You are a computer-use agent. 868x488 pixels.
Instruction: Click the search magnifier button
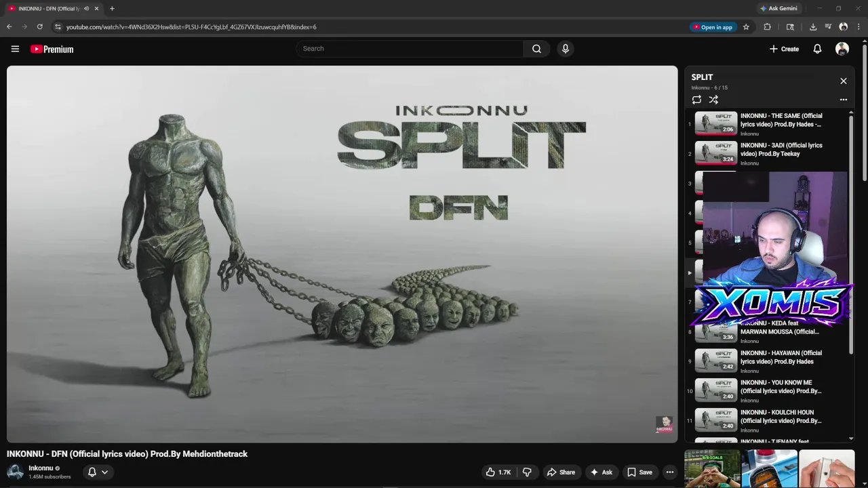[536, 49]
